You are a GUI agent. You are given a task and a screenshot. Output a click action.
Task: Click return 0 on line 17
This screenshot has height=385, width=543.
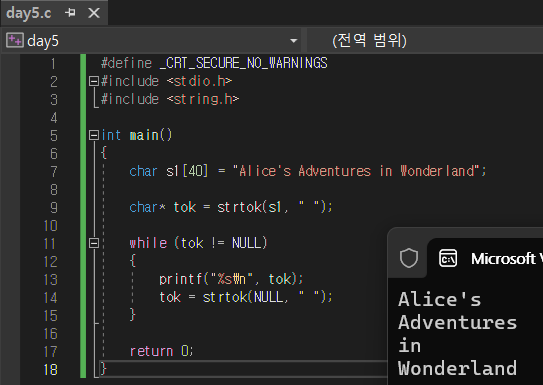coord(161,351)
